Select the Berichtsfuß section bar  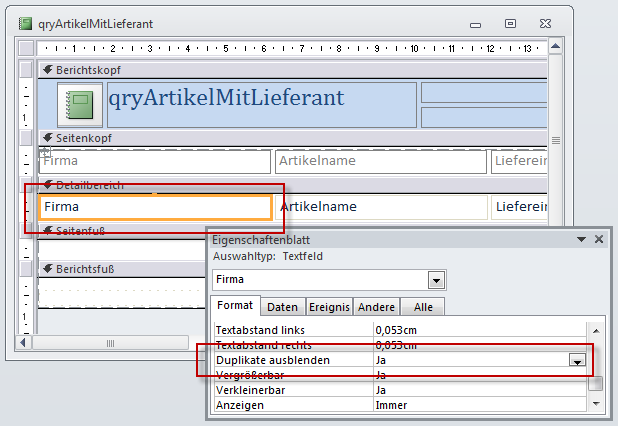pyautogui.click(x=290, y=269)
